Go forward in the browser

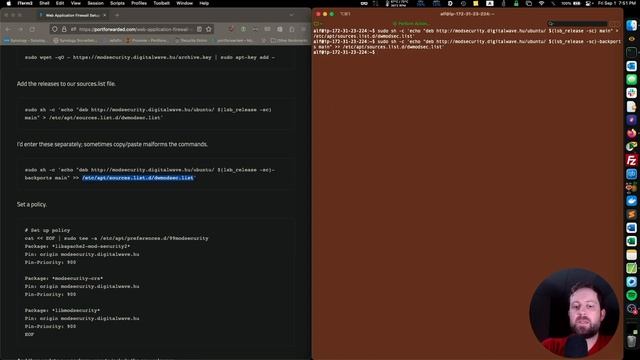(x=20, y=29)
